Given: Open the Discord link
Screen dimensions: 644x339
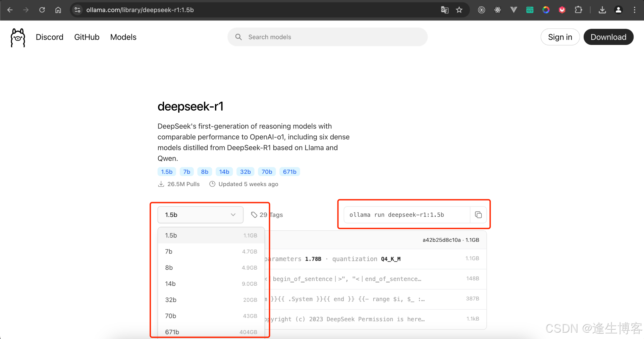Looking at the screenshot, I should [50, 37].
